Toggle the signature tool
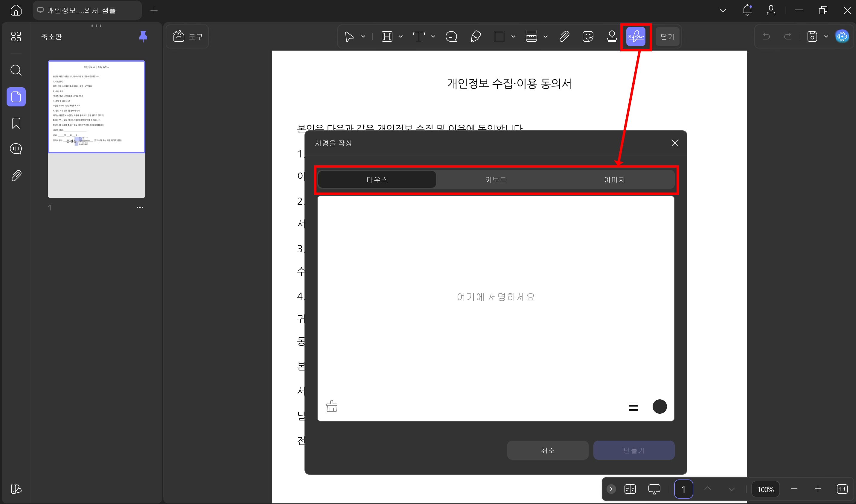 [636, 36]
